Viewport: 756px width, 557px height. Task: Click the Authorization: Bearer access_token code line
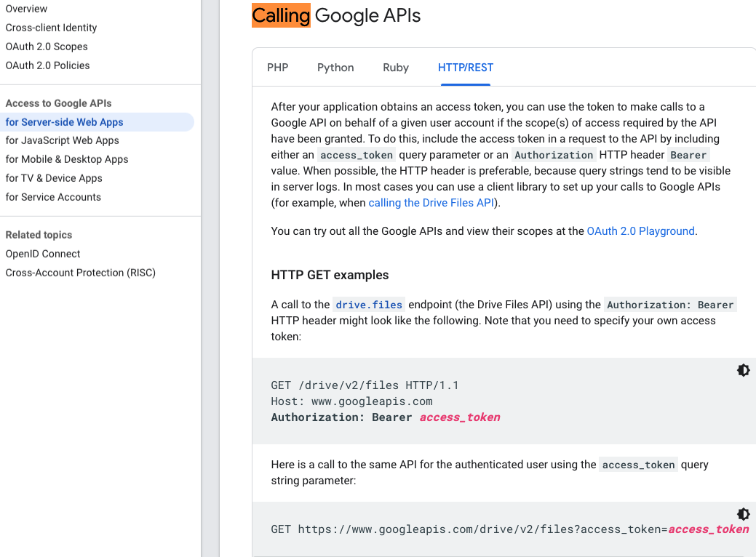386,417
